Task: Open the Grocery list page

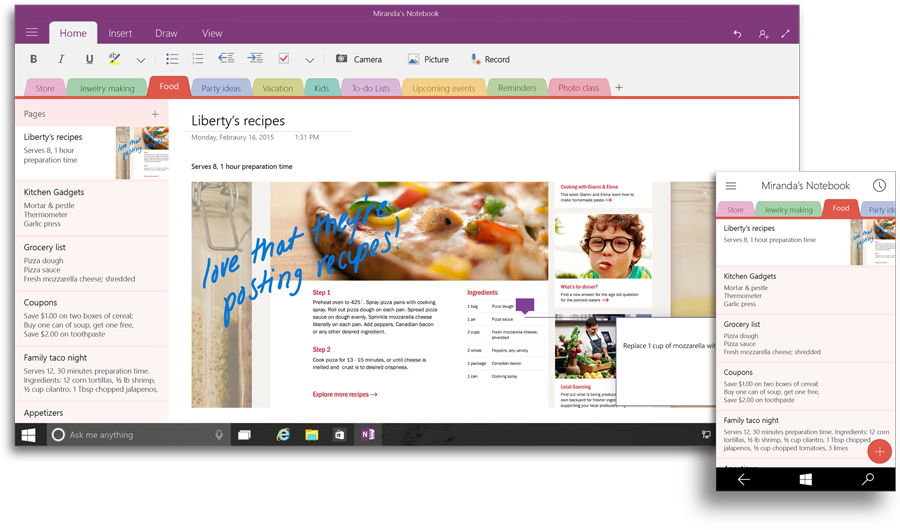Action: pyautogui.click(x=46, y=247)
